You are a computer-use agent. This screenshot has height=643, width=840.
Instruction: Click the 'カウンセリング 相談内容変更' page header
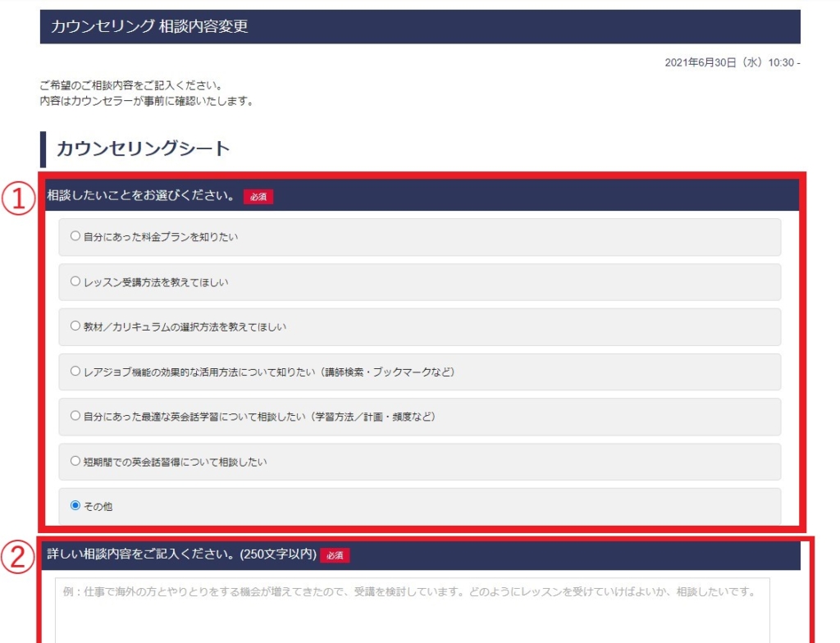click(420, 26)
